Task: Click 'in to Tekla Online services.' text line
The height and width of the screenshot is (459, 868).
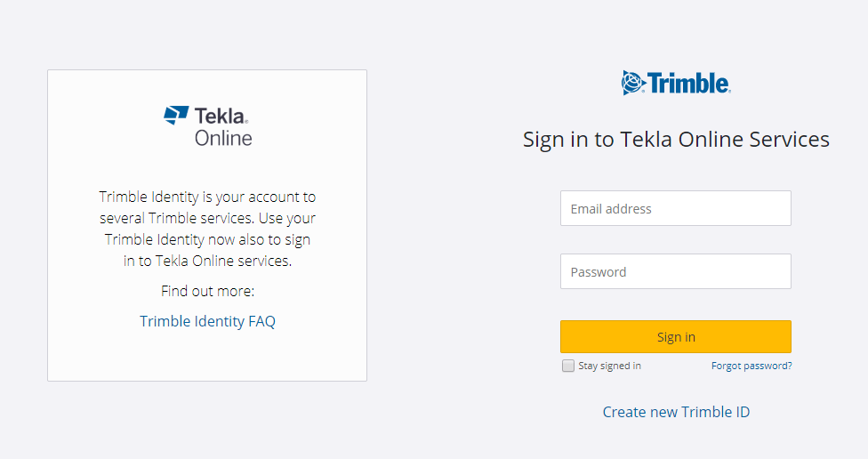Action: (x=207, y=261)
